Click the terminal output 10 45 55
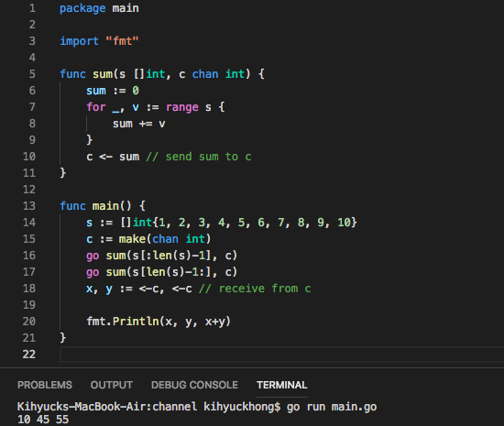 (43, 420)
